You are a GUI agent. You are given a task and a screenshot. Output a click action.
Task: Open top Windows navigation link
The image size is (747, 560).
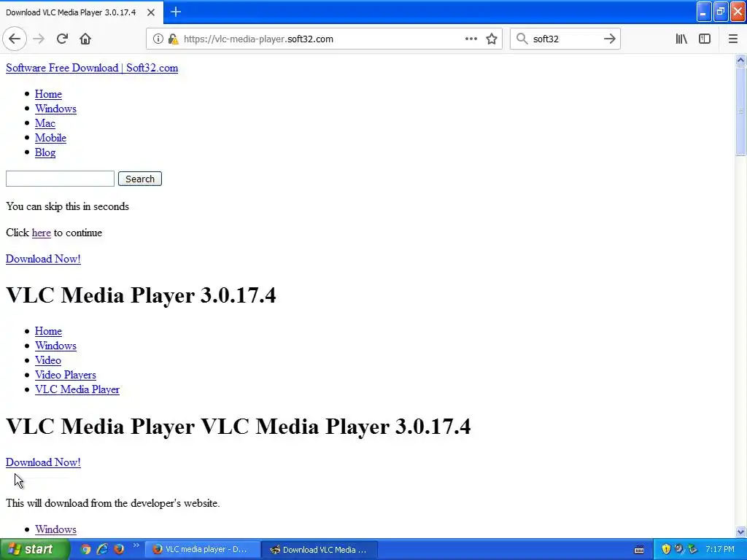coord(55,109)
